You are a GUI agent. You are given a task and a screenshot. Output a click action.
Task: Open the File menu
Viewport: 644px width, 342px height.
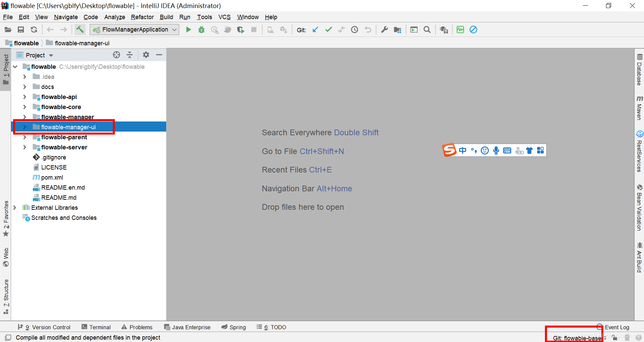click(x=8, y=17)
